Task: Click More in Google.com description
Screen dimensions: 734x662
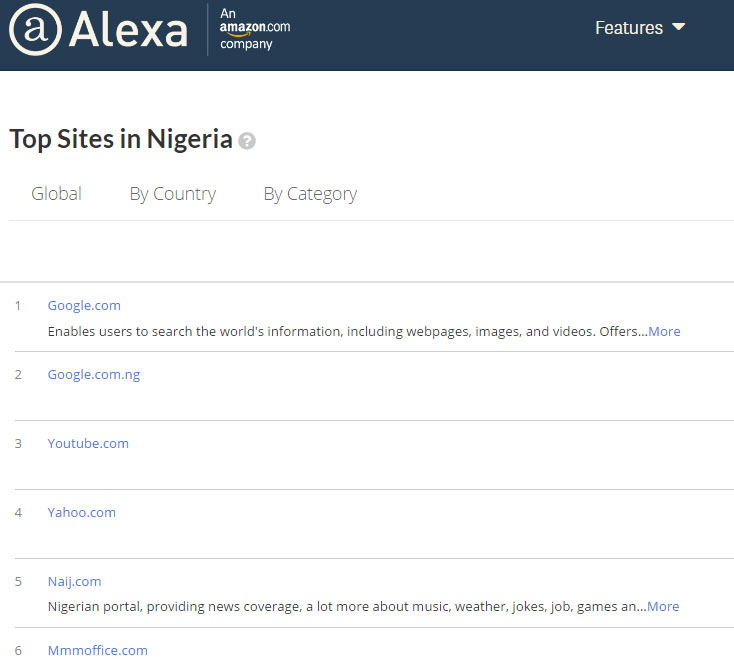Action: point(664,331)
